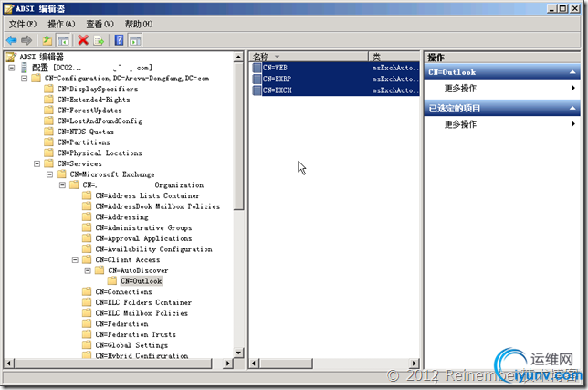
Task: Click the Forward arrow toolbar icon
Action: click(x=26, y=40)
